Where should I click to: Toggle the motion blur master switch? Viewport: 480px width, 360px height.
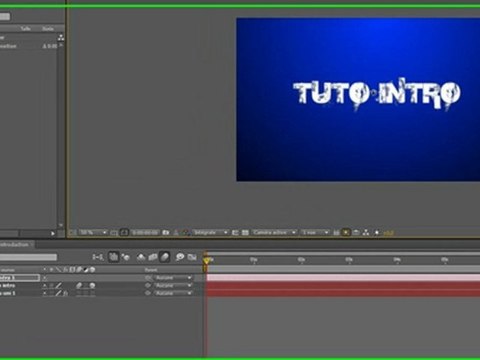coord(165,257)
